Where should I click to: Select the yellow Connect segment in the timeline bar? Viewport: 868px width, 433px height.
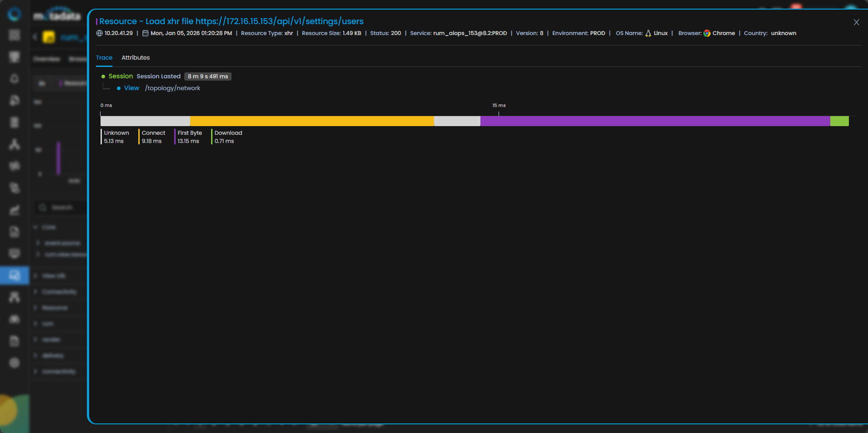point(312,121)
